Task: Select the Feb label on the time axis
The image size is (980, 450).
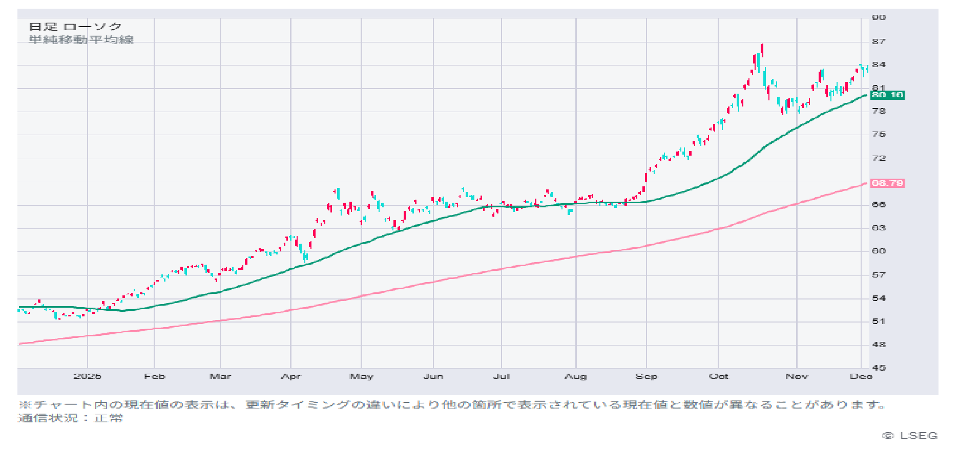Action: [x=155, y=376]
